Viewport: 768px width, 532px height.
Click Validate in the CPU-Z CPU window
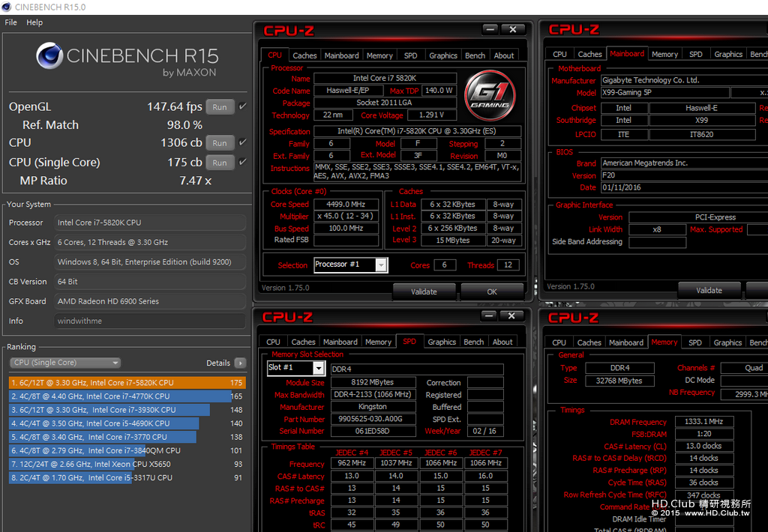(x=424, y=291)
